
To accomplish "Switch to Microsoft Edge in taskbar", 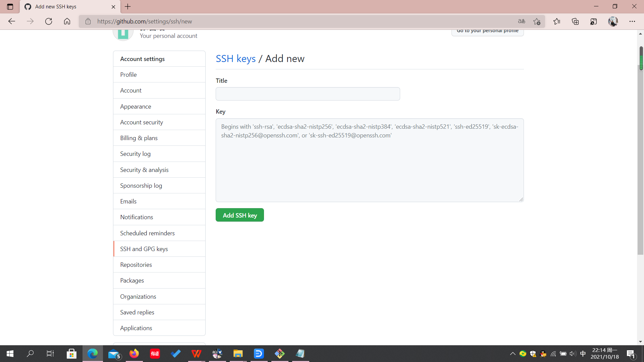I will (93, 354).
